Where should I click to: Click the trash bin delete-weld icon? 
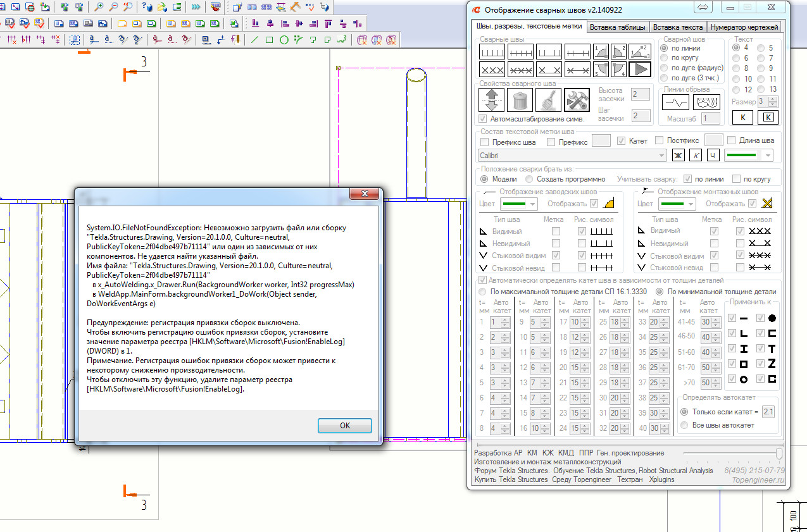[520, 101]
